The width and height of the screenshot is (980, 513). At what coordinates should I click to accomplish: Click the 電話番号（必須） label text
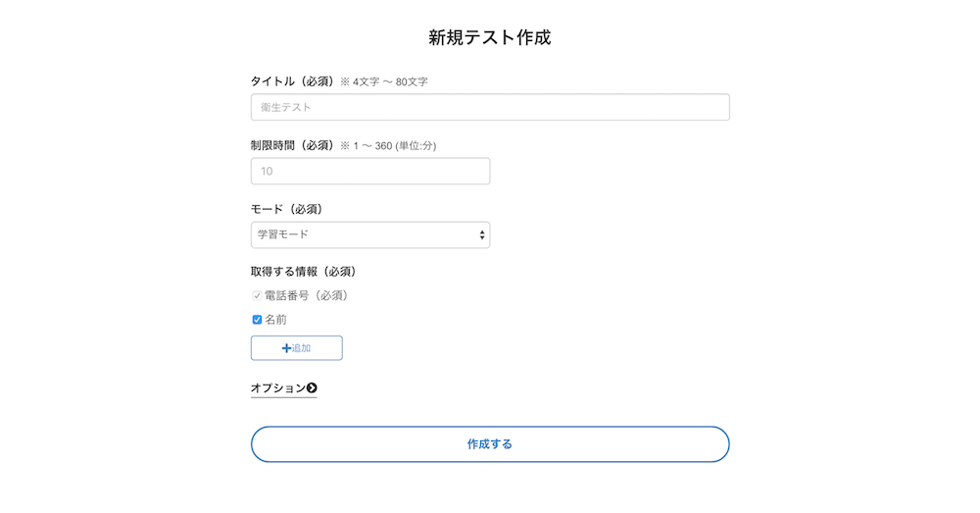[306, 296]
